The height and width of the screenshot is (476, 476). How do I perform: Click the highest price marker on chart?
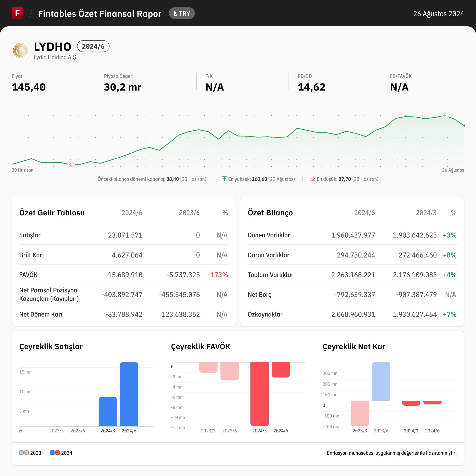pyautogui.click(x=444, y=115)
